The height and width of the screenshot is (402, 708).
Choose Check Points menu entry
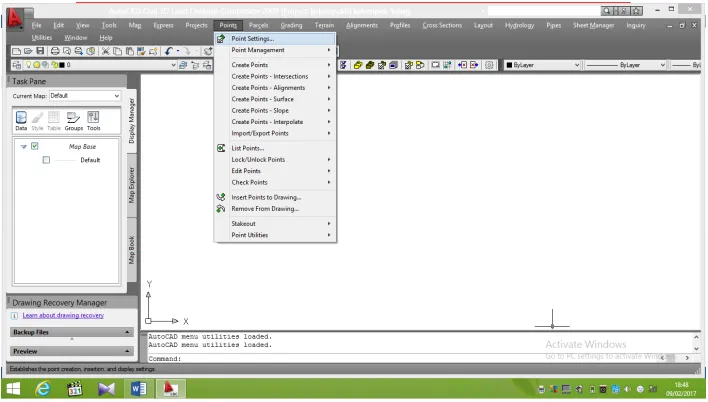[x=275, y=182]
